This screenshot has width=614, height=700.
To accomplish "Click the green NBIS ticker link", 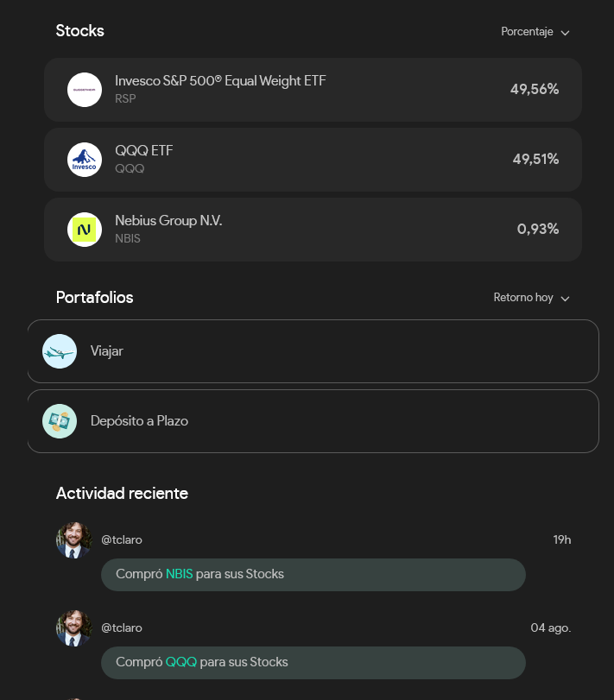I will [179, 574].
